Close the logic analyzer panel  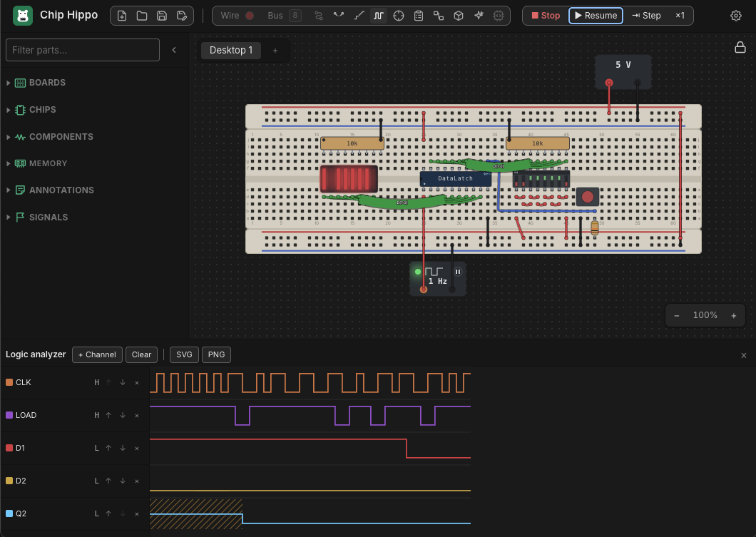(743, 355)
